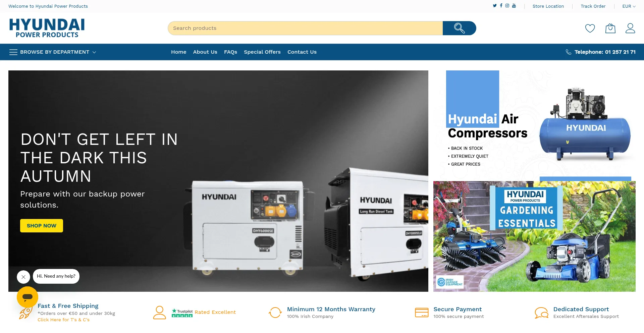The height and width of the screenshot is (333, 644).
Task: Open the About Us page
Action: pyautogui.click(x=205, y=52)
